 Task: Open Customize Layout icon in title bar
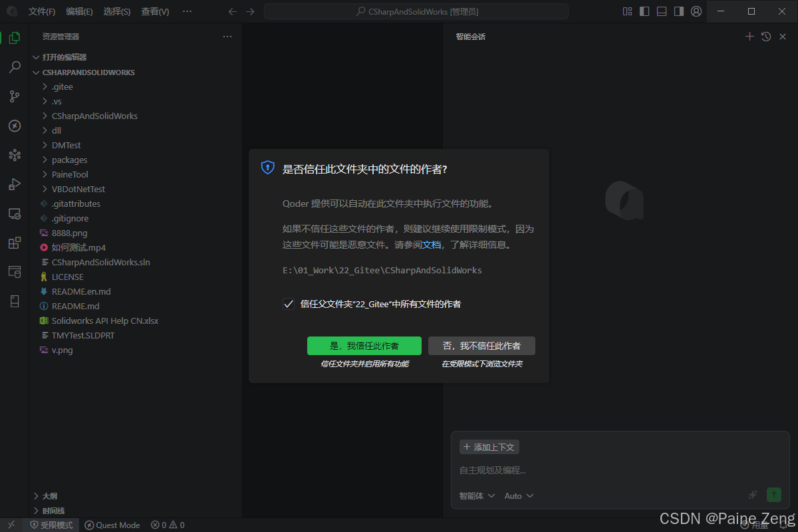click(x=627, y=11)
